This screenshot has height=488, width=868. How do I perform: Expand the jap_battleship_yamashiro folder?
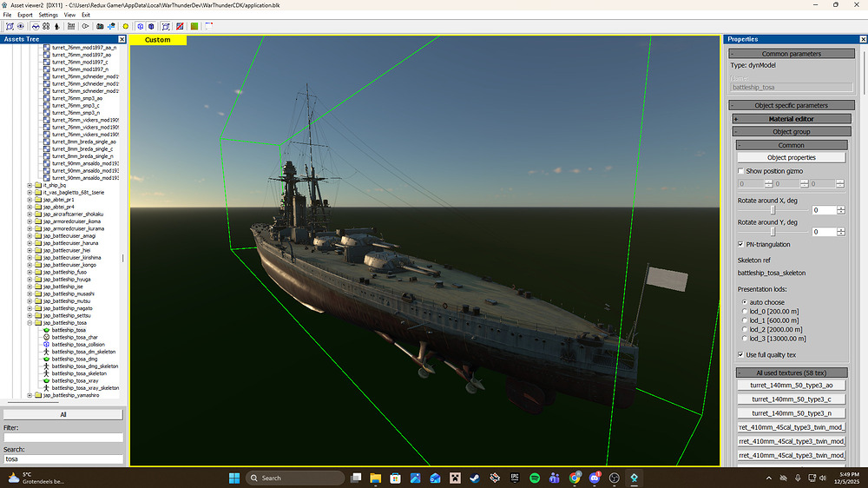point(30,395)
